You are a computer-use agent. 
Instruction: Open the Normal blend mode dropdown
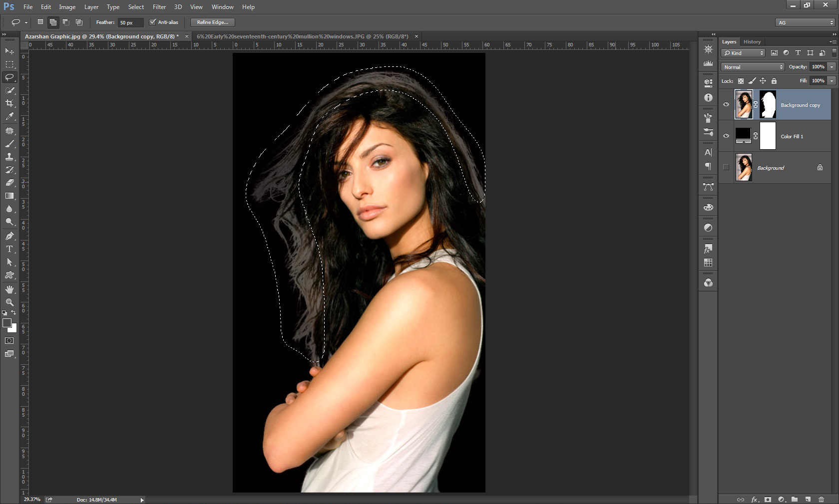point(753,67)
